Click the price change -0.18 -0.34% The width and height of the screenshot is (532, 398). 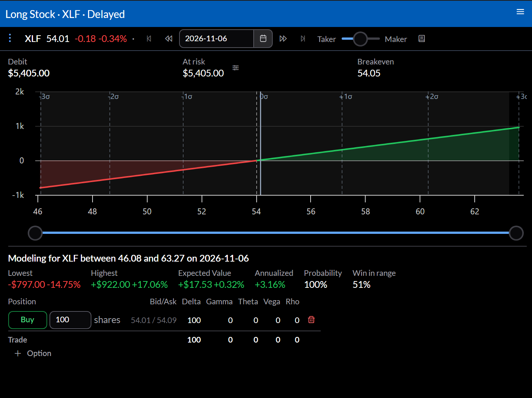[x=101, y=39]
